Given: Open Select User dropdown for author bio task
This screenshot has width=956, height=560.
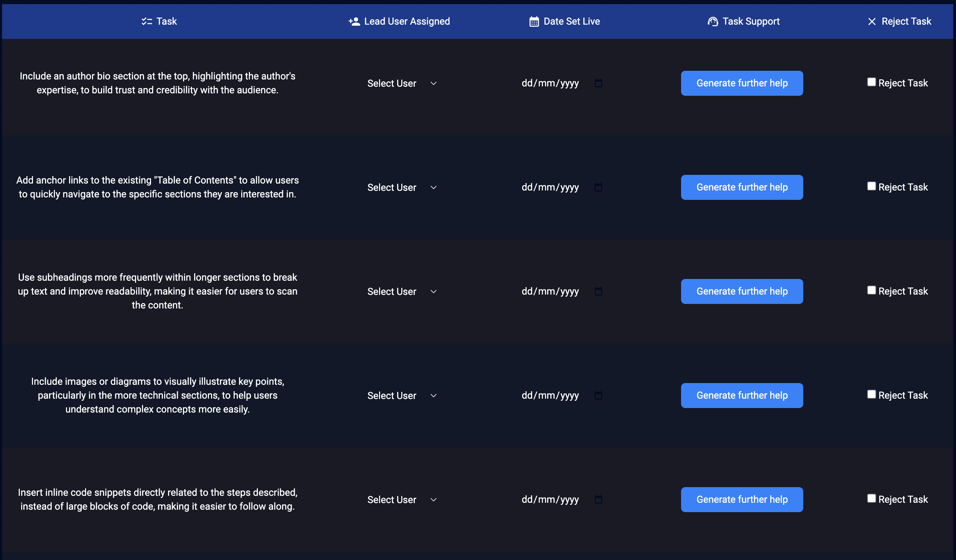Looking at the screenshot, I should [x=402, y=83].
